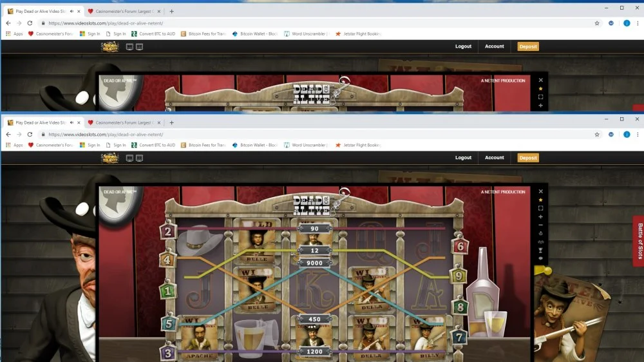Zoom out game with minus icon, lower window
The image size is (644, 362).
(x=540, y=225)
